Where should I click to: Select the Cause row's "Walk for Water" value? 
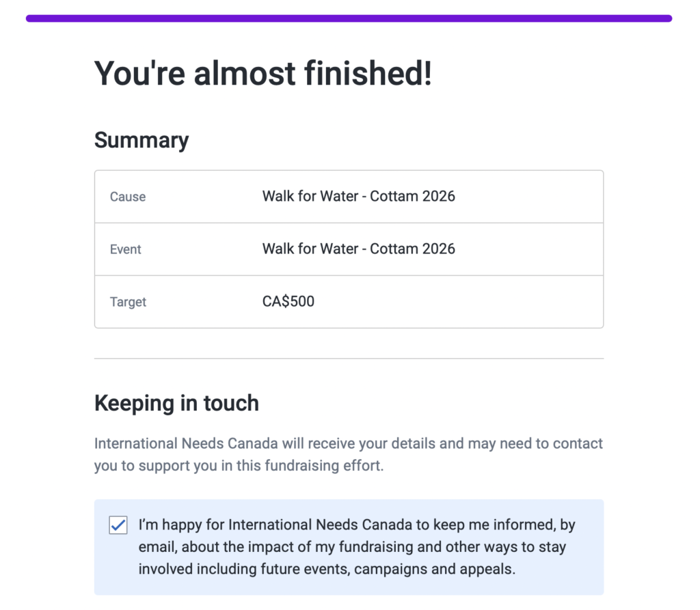[358, 197]
